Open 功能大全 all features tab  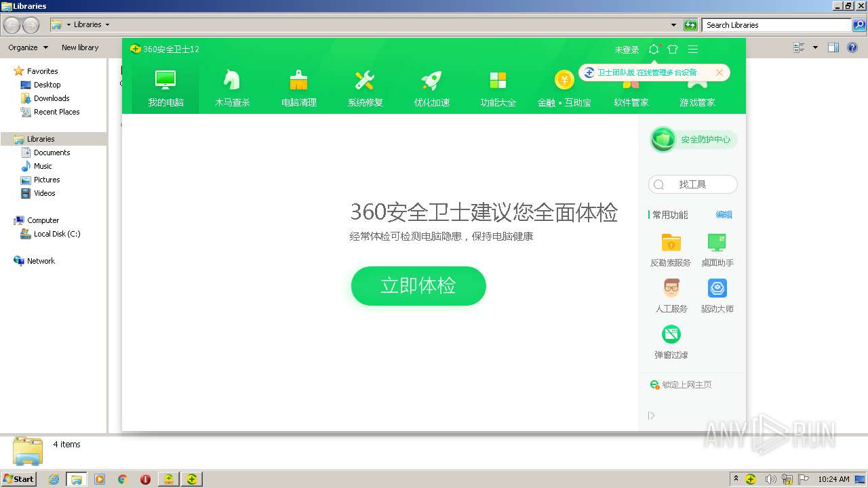tap(498, 89)
